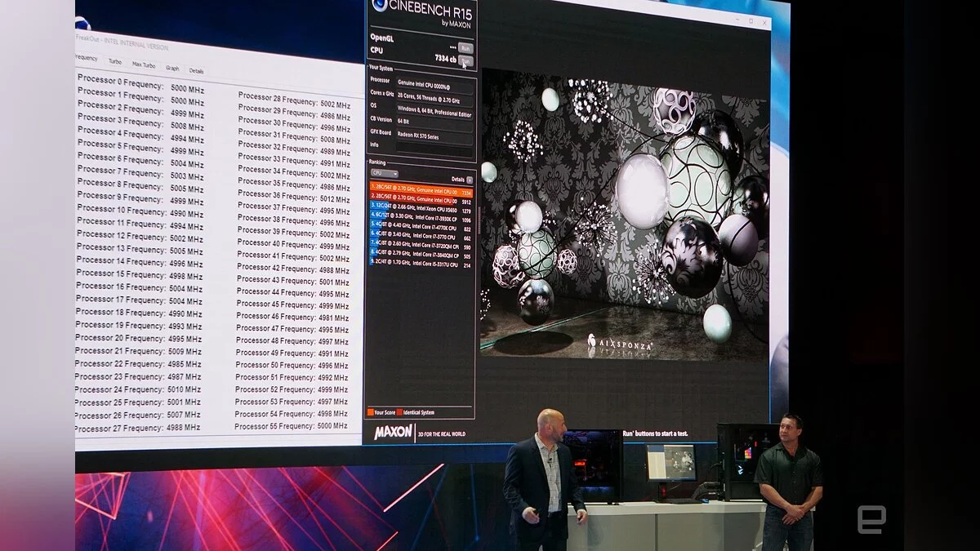Click Processor 3 Frequency 5008 MHz row
The image size is (980, 551).
[140, 122]
